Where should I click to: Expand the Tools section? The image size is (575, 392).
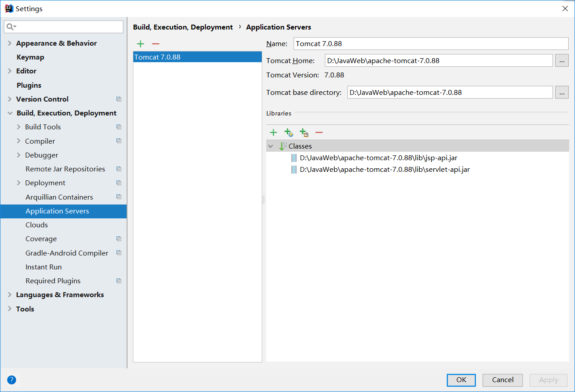10,309
